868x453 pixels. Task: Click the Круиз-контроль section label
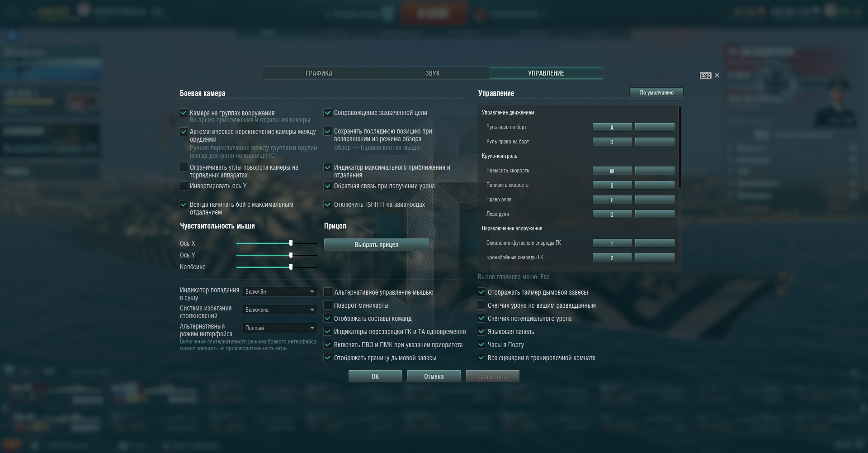click(500, 156)
